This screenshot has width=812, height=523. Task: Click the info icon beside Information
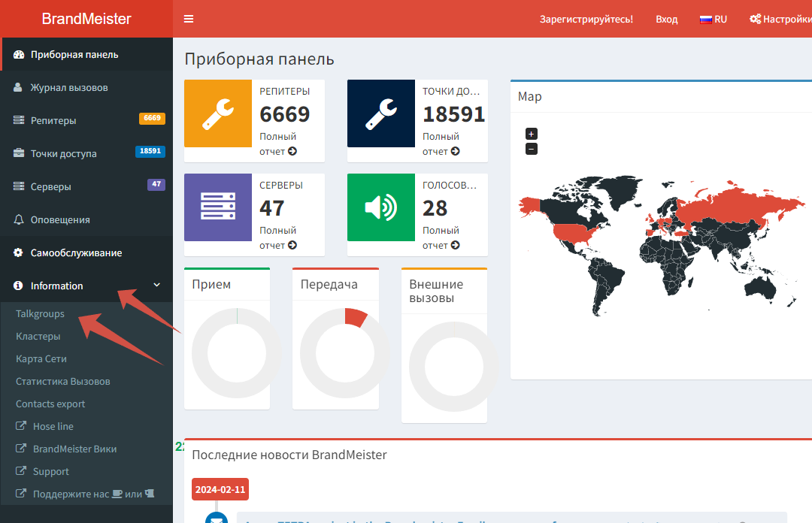[x=18, y=286]
